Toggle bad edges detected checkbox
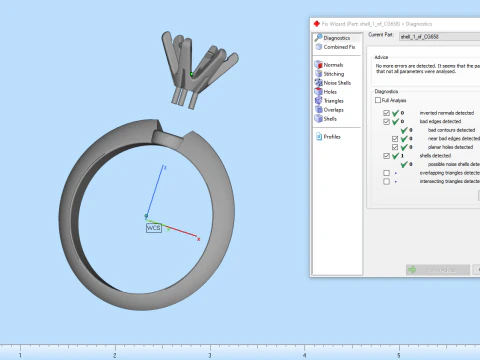This screenshot has height=360, width=480. [386, 122]
